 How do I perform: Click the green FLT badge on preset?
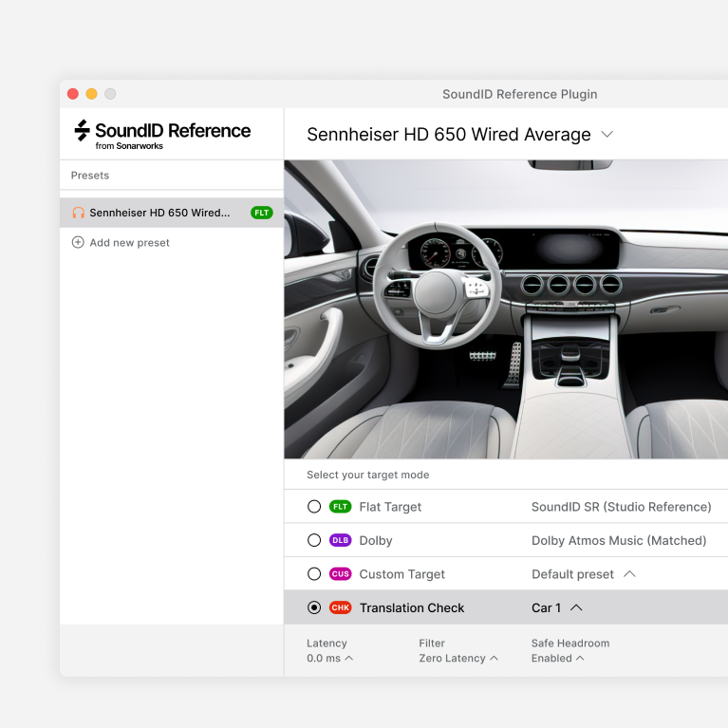[261, 213]
